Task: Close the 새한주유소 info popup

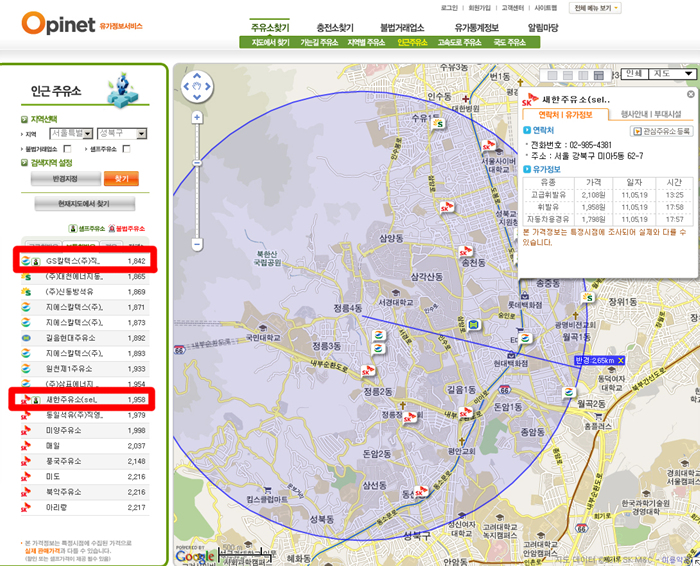Action: 691,94
